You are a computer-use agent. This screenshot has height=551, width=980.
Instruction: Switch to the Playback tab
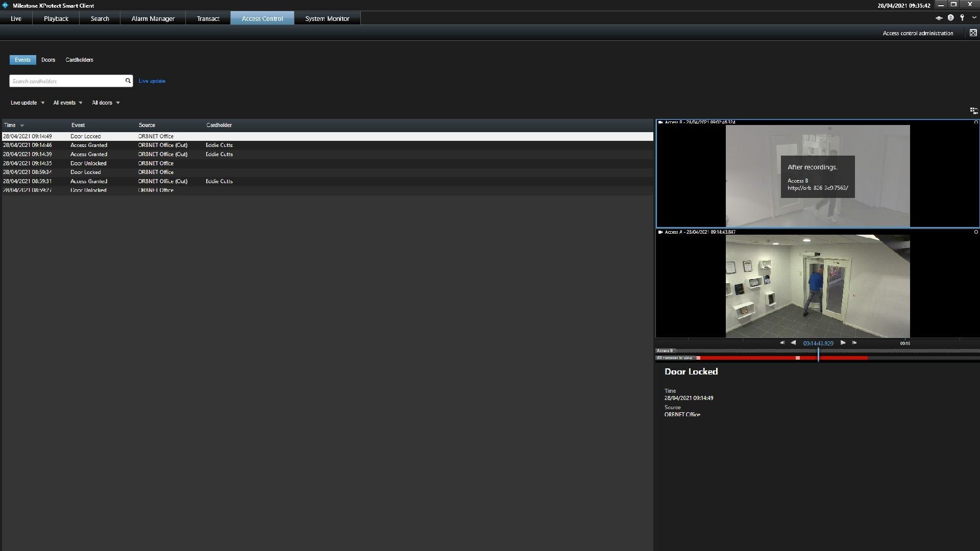click(56, 18)
